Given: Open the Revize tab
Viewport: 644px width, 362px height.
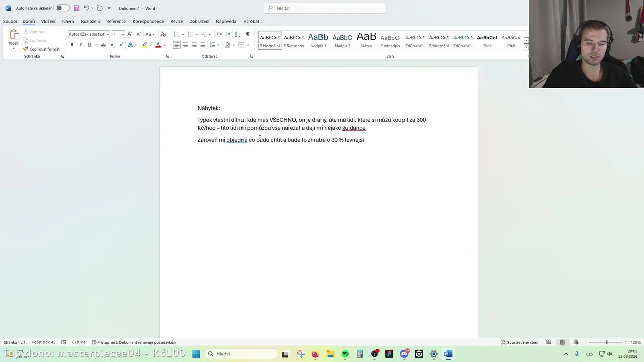Looking at the screenshot, I should [x=176, y=21].
